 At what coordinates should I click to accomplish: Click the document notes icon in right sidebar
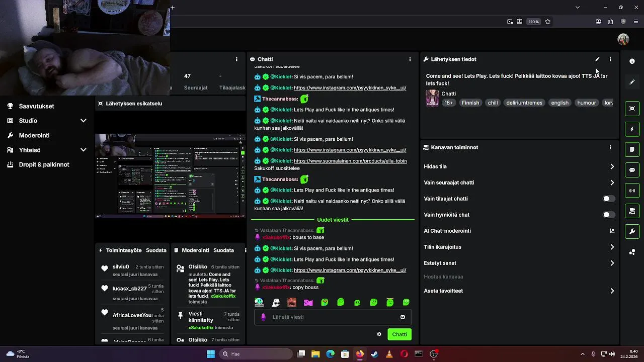point(632,150)
